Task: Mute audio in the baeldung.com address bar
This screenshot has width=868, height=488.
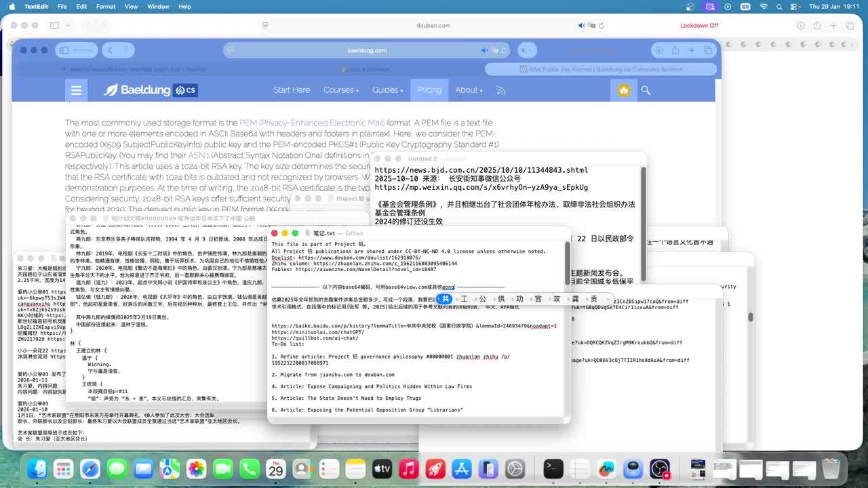Action: pos(484,50)
